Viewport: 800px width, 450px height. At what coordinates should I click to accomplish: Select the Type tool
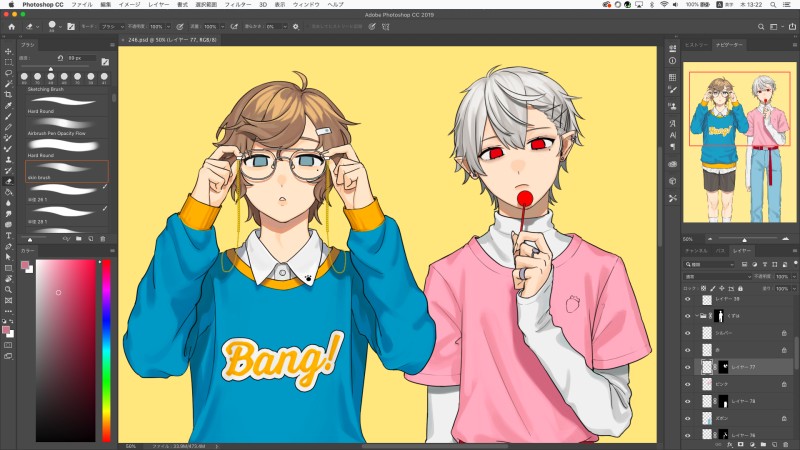tap(8, 235)
